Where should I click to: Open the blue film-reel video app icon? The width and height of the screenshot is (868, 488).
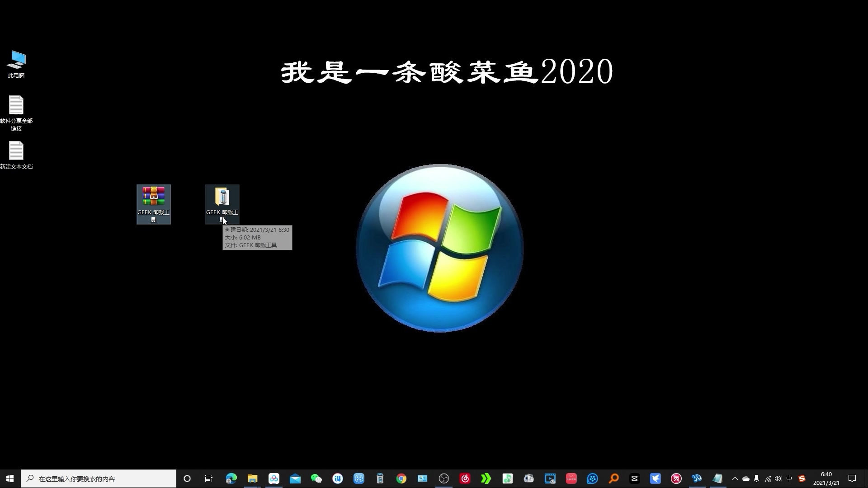pyautogui.click(x=359, y=479)
